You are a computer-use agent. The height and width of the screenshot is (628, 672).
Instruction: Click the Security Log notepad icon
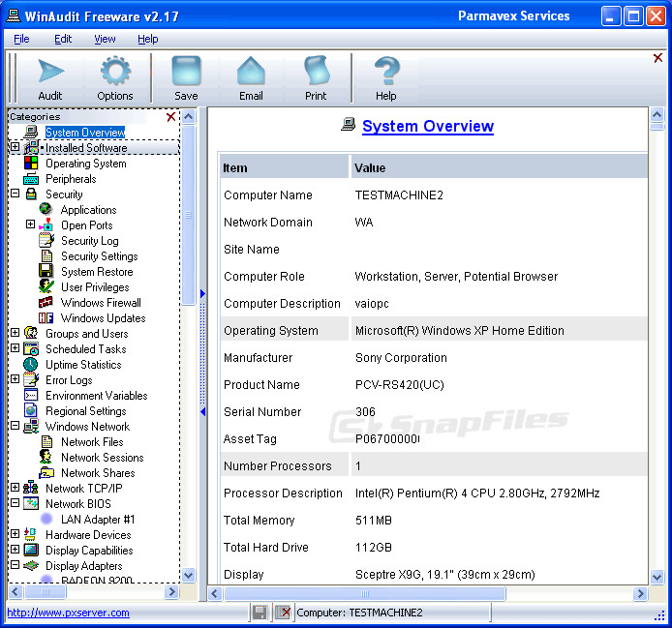coord(46,240)
